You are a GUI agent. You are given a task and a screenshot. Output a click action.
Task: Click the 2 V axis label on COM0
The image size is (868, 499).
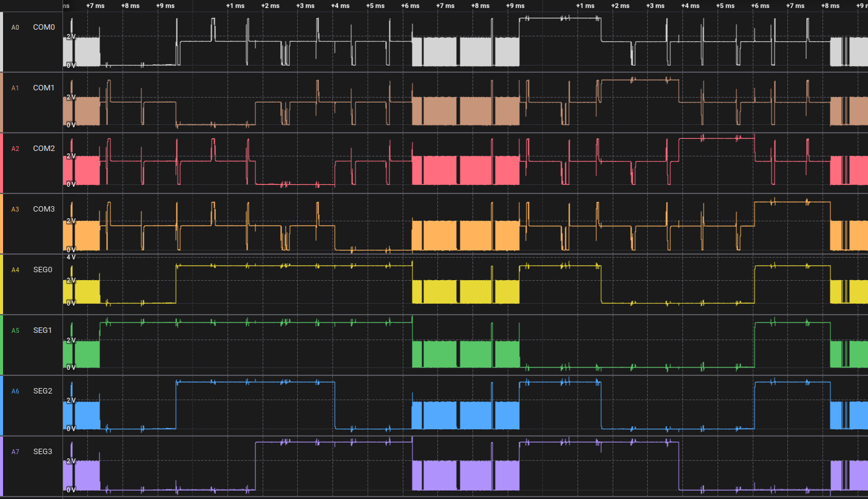(70, 36)
